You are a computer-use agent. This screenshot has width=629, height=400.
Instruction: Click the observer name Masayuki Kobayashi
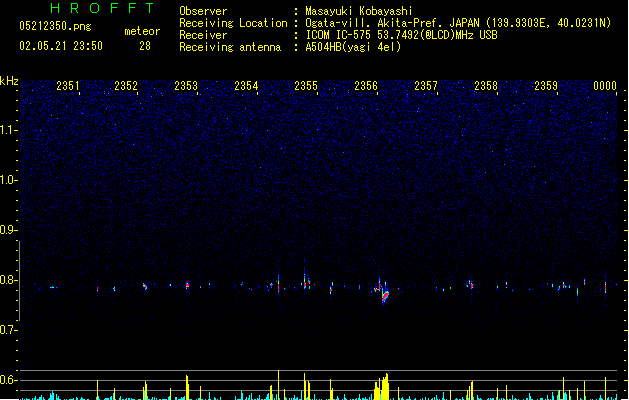point(359,11)
